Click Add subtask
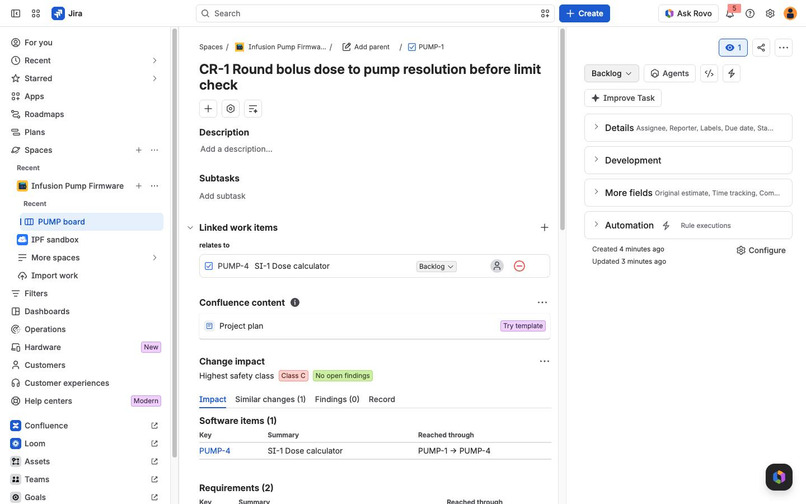806x504 pixels. [x=222, y=196]
